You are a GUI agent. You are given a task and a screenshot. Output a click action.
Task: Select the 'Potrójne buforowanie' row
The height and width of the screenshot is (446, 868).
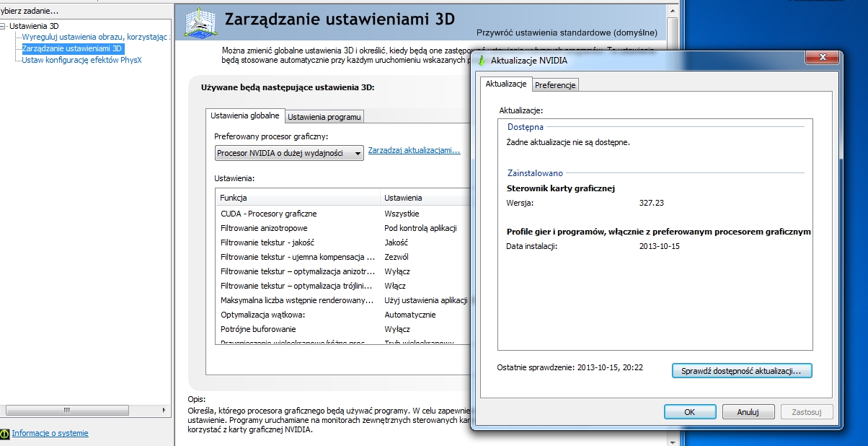[x=342, y=329]
